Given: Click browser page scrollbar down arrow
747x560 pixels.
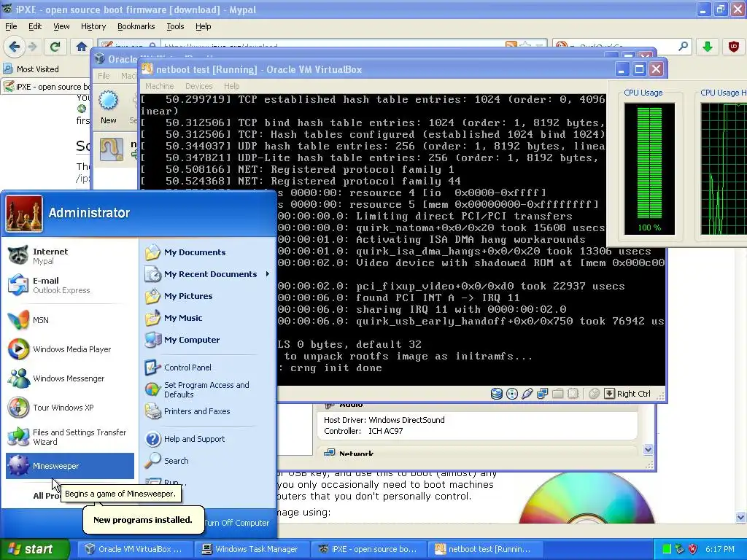Looking at the screenshot, I should (x=741, y=517).
